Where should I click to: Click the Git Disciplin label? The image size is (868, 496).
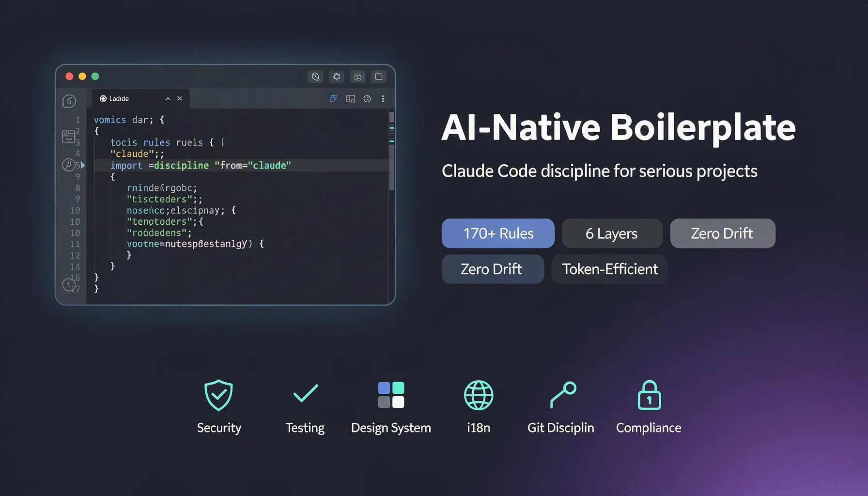(561, 428)
